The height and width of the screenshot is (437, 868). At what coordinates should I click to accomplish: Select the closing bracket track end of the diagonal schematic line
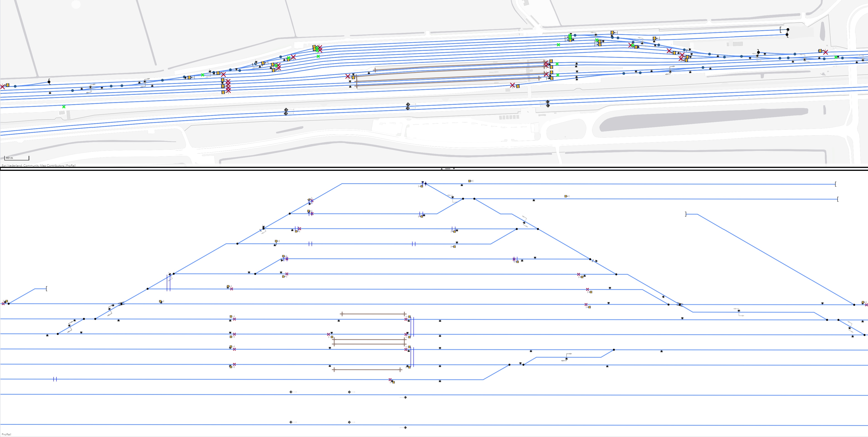tap(686, 214)
